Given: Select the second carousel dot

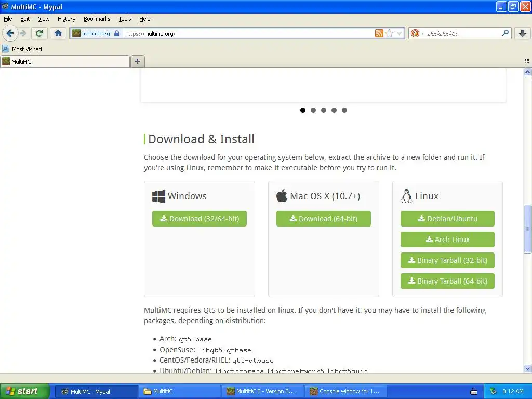Looking at the screenshot, I should tap(313, 110).
